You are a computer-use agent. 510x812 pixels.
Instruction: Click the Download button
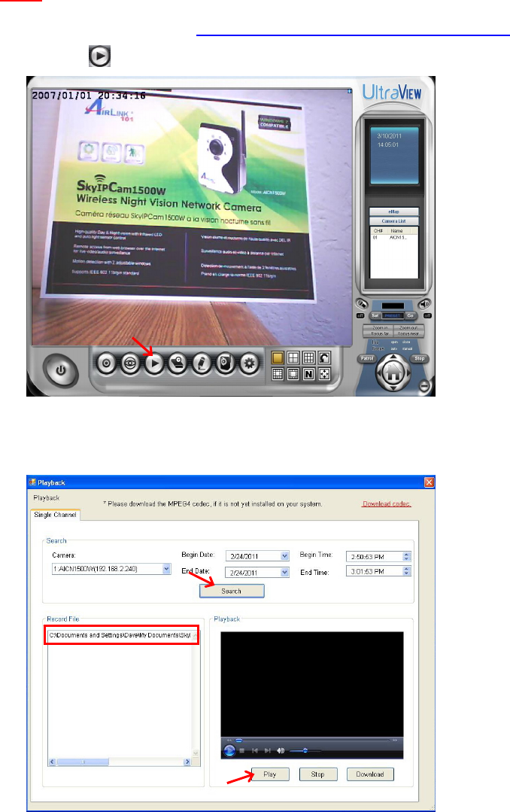click(x=369, y=774)
